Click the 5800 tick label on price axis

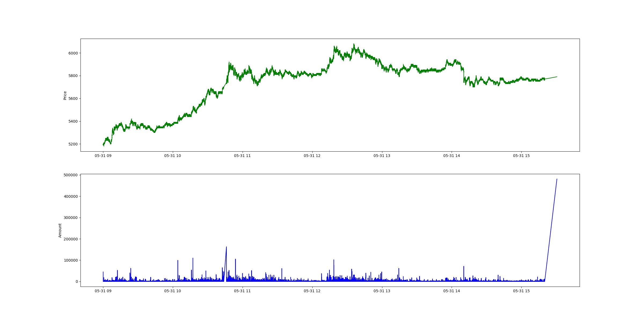click(x=73, y=76)
